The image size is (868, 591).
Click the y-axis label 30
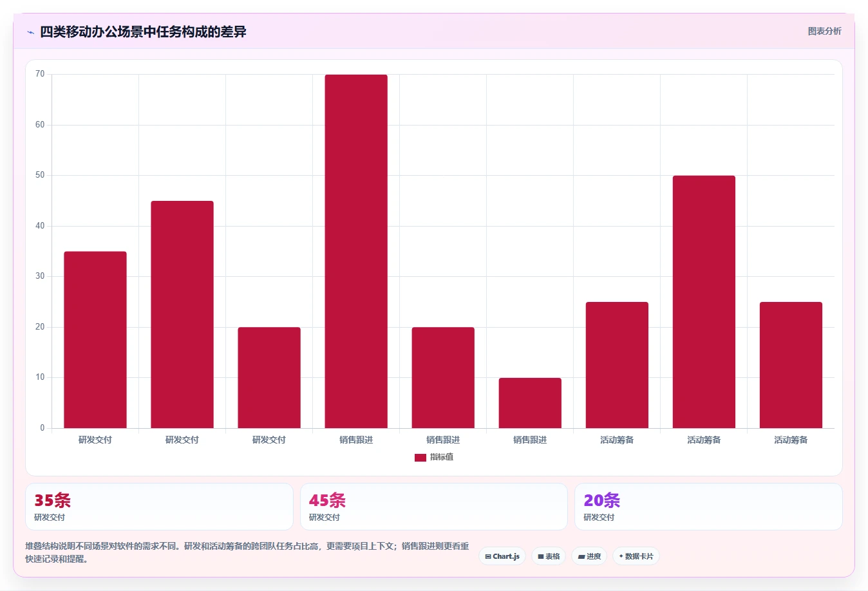(40, 276)
